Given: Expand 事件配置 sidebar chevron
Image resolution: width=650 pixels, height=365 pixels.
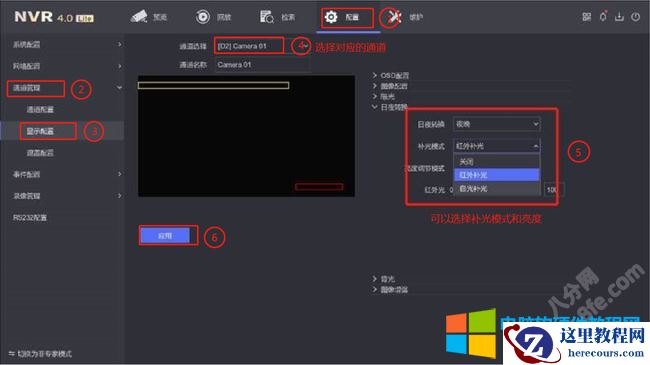Looking at the screenshot, I should click(x=119, y=174).
